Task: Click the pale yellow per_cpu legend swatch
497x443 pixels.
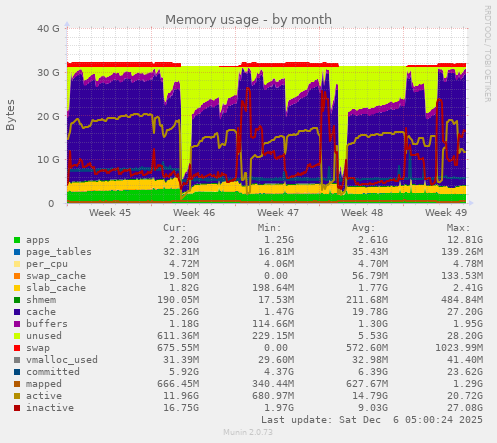Action: coord(17,264)
